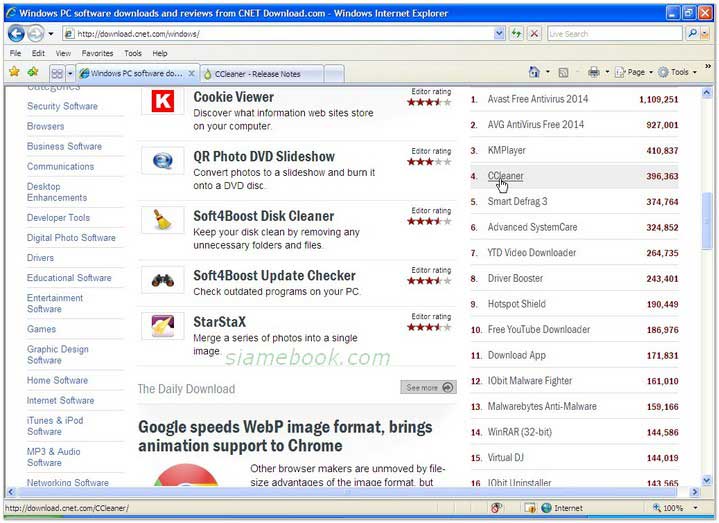719x523 pixels.
Task: Expand the address bar history dropdown
Action: [x=499, y=33]
